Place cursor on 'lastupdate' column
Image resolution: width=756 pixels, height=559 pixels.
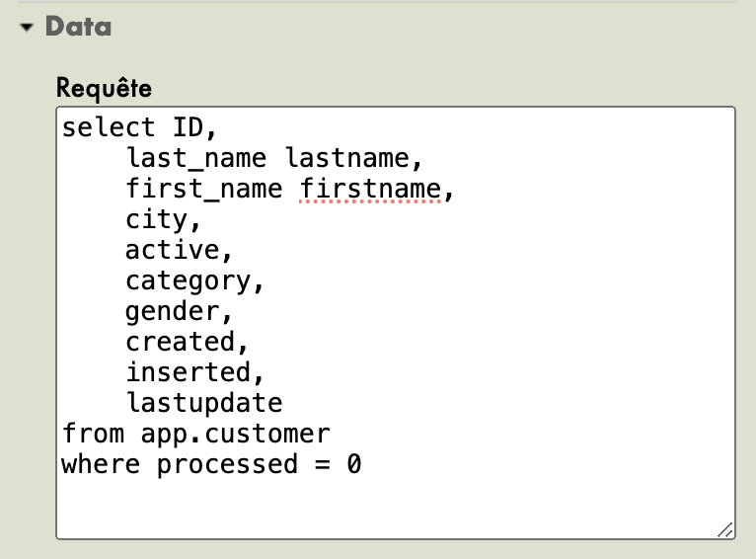click(x=203, y=403)
